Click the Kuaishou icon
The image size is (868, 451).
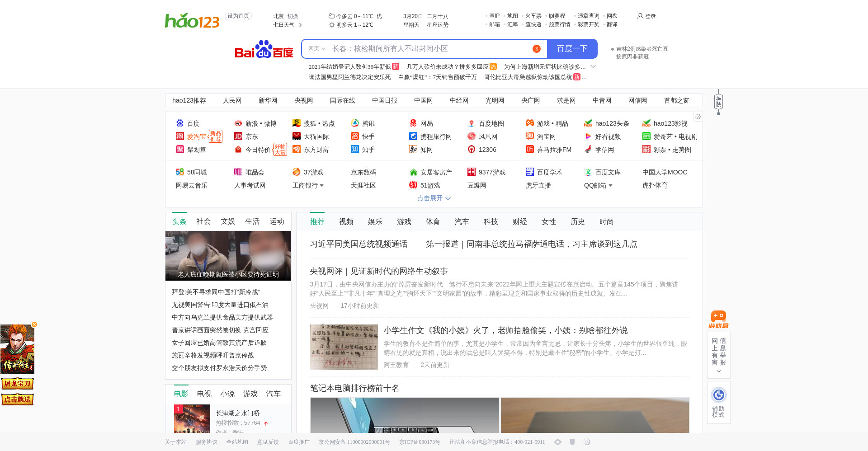coord(355,136)
